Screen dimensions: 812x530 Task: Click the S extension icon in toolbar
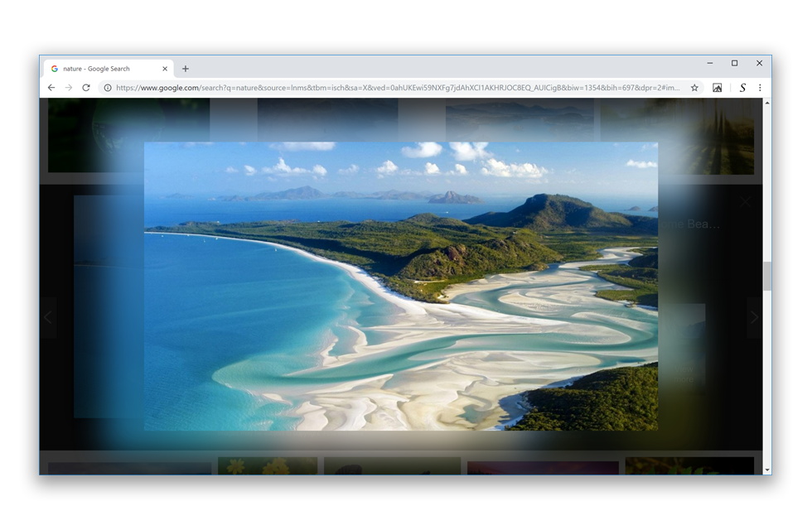point(742,86)
